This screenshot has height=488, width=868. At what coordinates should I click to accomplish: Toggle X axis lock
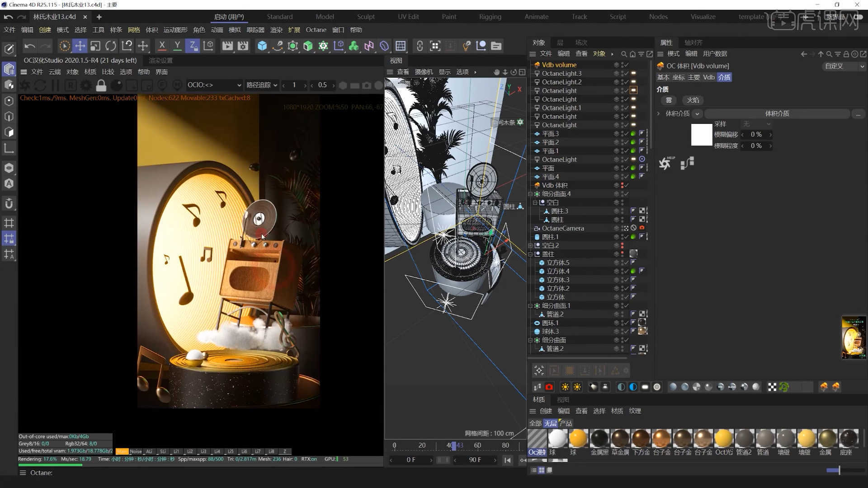[161, 46]
